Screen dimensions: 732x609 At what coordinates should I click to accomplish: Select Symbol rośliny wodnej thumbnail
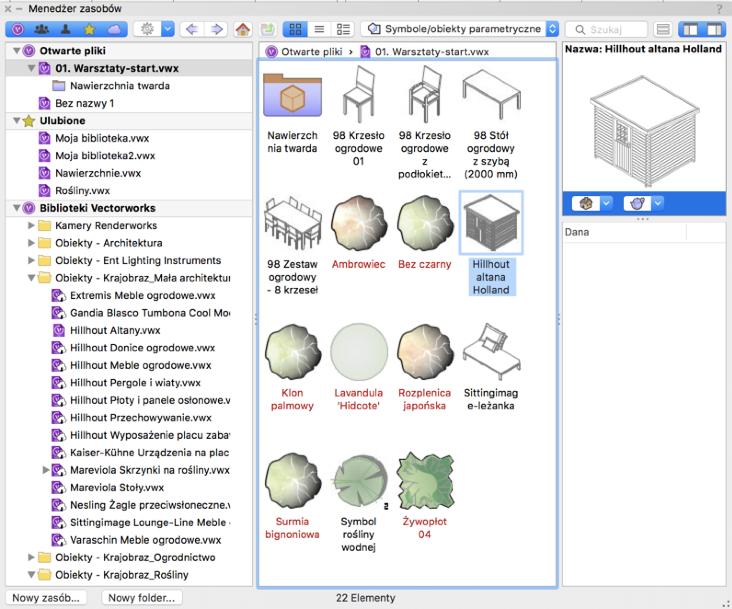pyautogui.click(x=359, y=481)
